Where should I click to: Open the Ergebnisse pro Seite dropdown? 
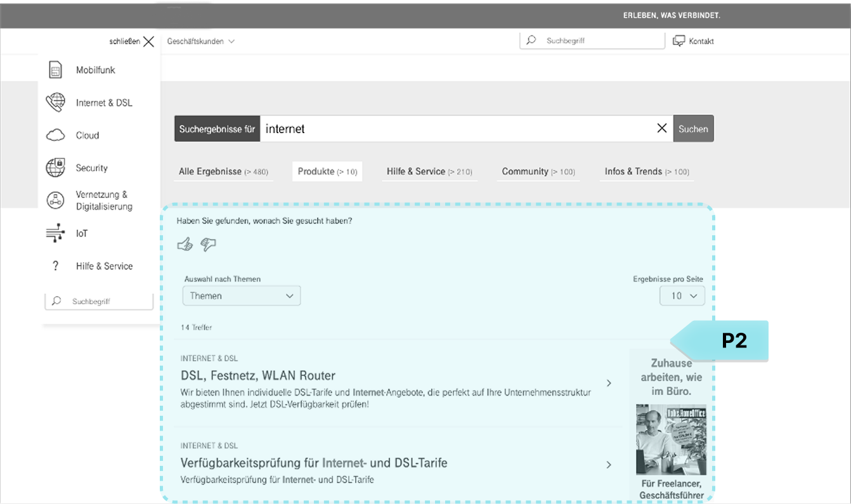682,296
